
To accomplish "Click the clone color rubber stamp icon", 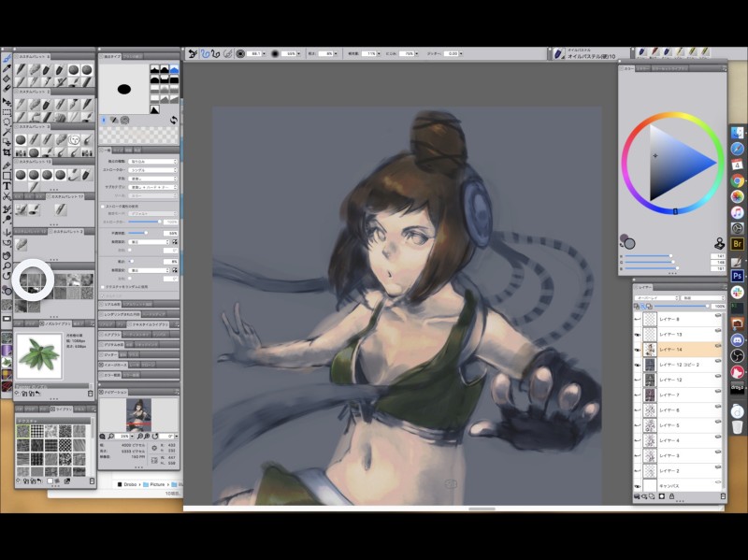I will (x=719, y=244).
